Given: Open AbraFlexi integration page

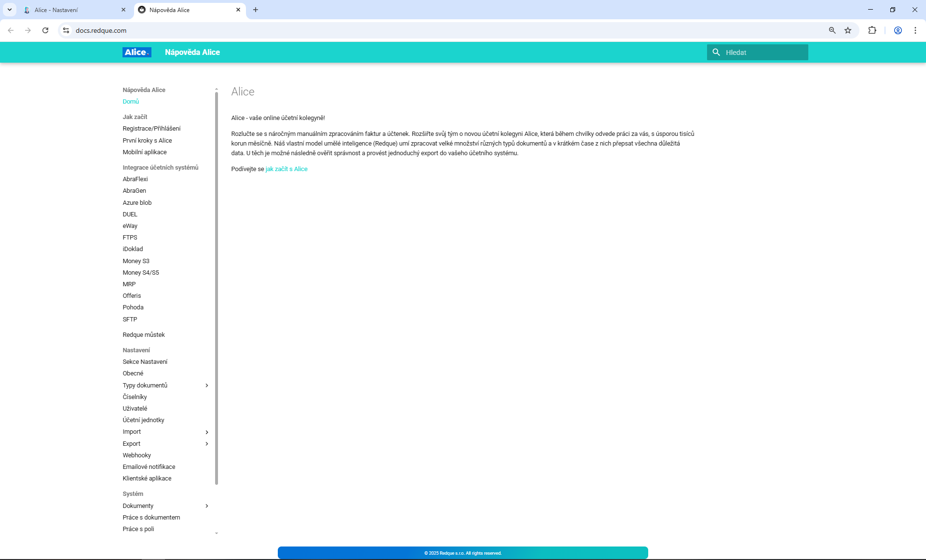Looking at the screenshot, I should click(x=135, y=179).
